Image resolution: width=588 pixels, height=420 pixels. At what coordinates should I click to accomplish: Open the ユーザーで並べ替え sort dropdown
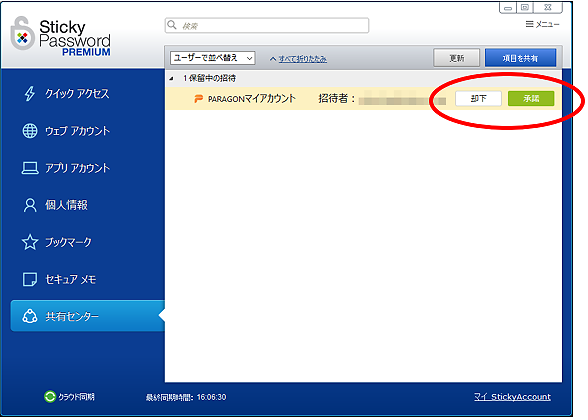[213, 58]
